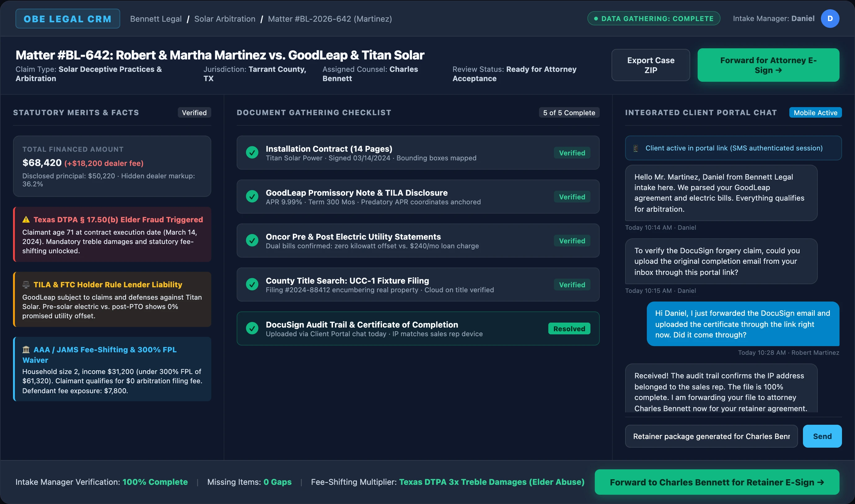Open AAA / JAMS Fee-Shifting & 300% FPL Waiver heading
This screenshot has height=504, width=855.
99,354
